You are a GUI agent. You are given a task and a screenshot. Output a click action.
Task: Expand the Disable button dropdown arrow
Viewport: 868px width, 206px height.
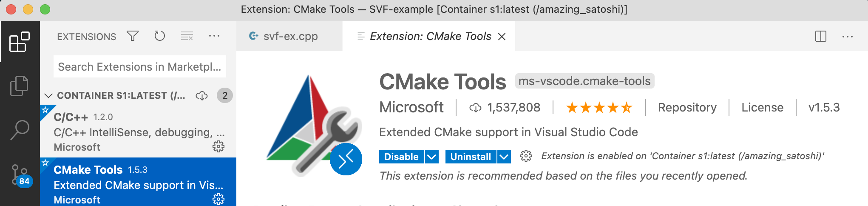click(x=431, y=157)
